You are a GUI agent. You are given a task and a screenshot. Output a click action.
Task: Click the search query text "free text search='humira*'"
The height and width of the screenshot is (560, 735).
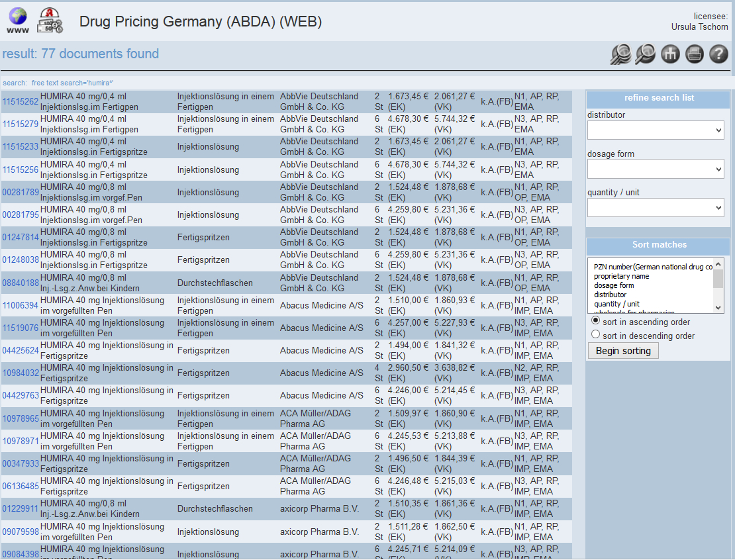click(x=73, y=83)
